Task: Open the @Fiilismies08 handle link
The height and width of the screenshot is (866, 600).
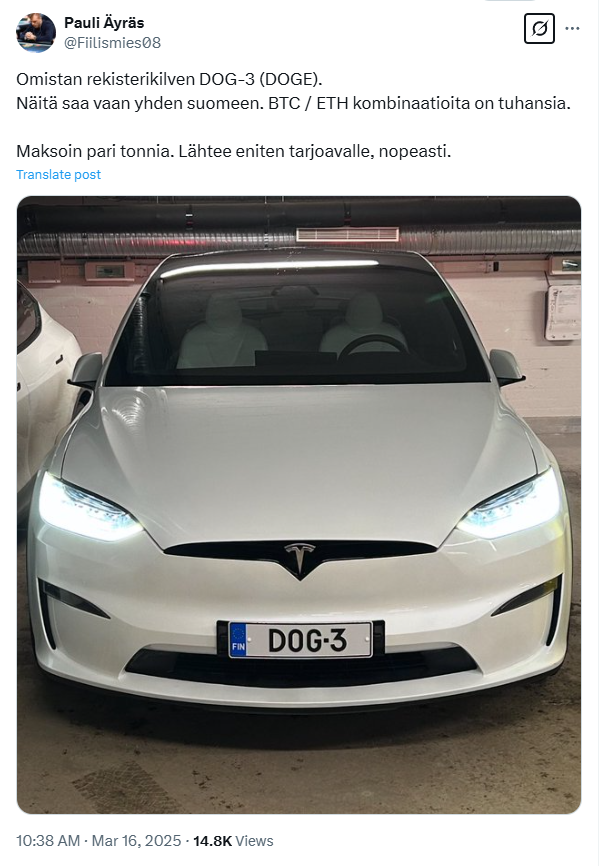Action: pyautogui.click(x=112, y=43)
